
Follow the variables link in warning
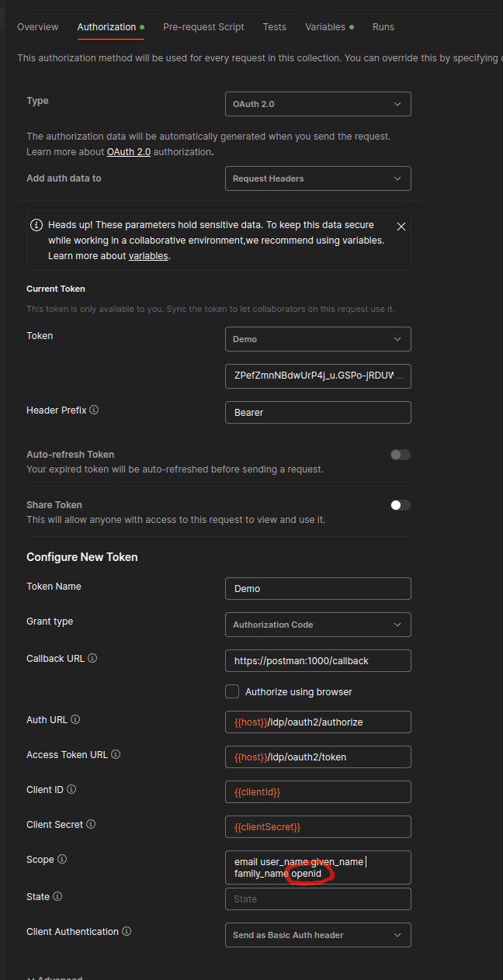tap(148, 256)
